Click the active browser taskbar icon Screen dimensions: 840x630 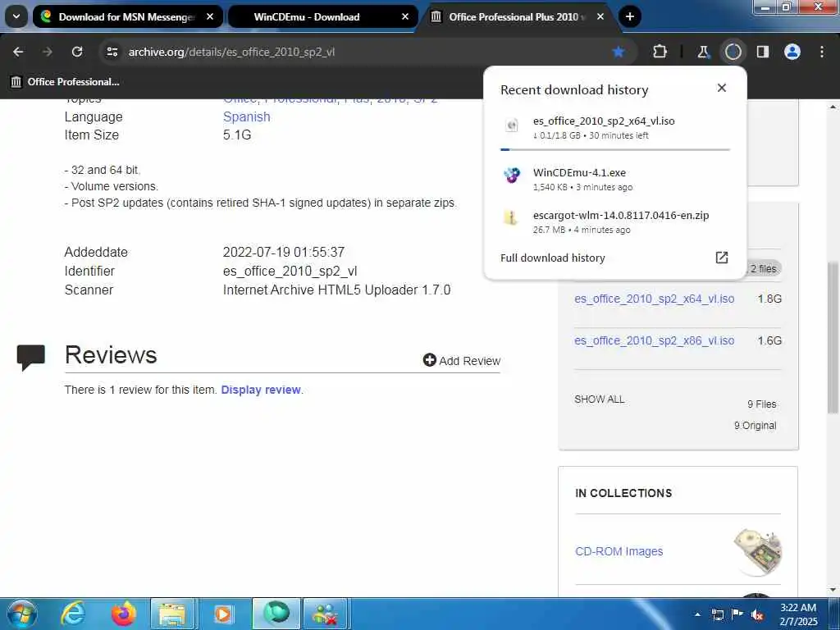point(276,614)
